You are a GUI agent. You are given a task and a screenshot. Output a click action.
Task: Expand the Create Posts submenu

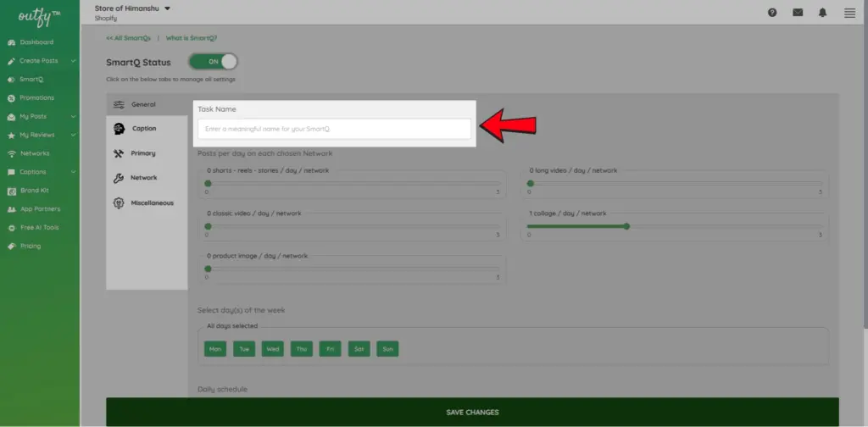[74, 61]
